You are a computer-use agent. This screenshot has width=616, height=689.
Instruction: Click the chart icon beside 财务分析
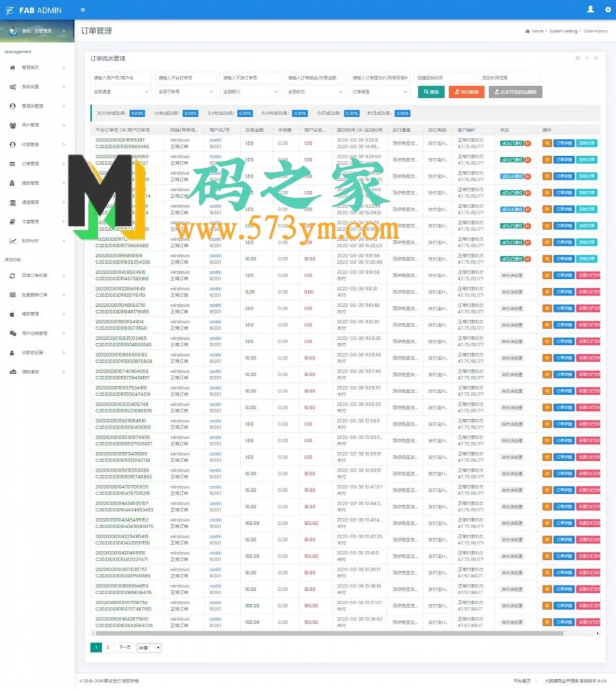pyautogui.click(x=13, y=241)
